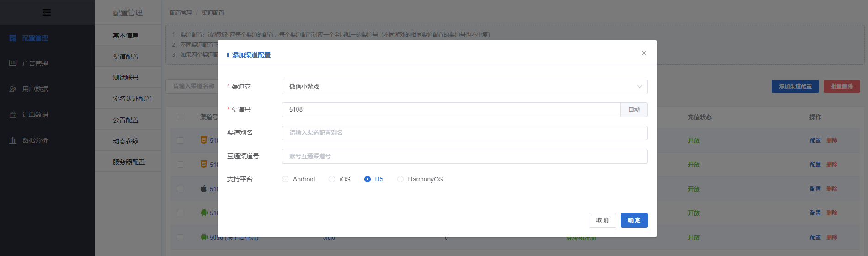Click the 配置管理 sidebar document icon
The image size is (868, 256).
[x=13, y=38]
